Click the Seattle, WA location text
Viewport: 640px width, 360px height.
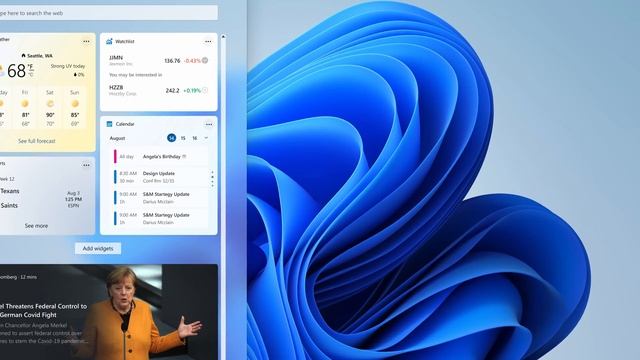coord(40,56)
